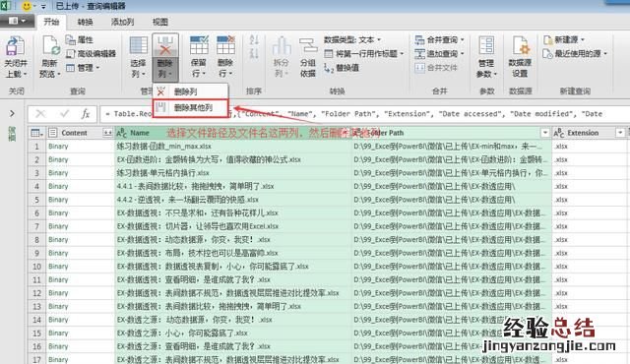Select Extension cell .xlsx in row 2

point(589,159)
